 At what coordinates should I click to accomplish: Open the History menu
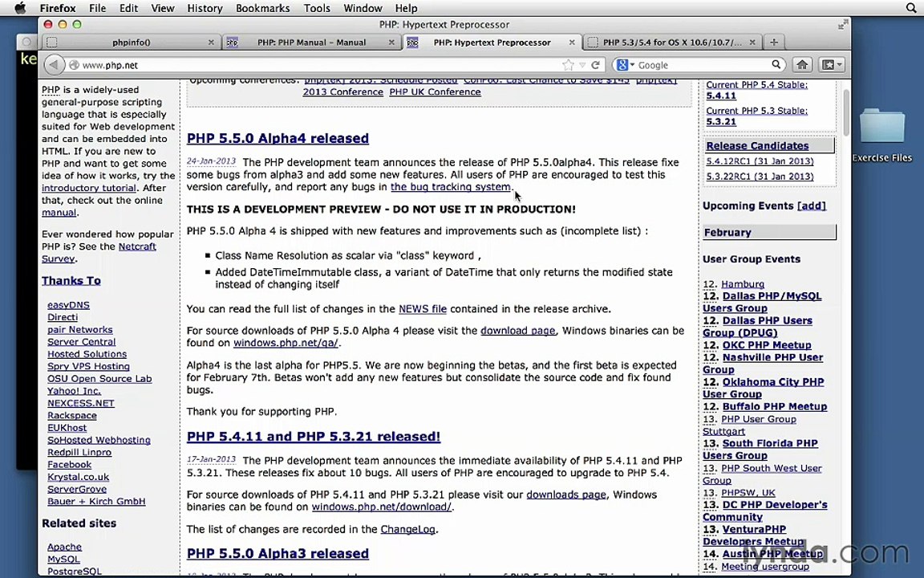click(205, 8)
